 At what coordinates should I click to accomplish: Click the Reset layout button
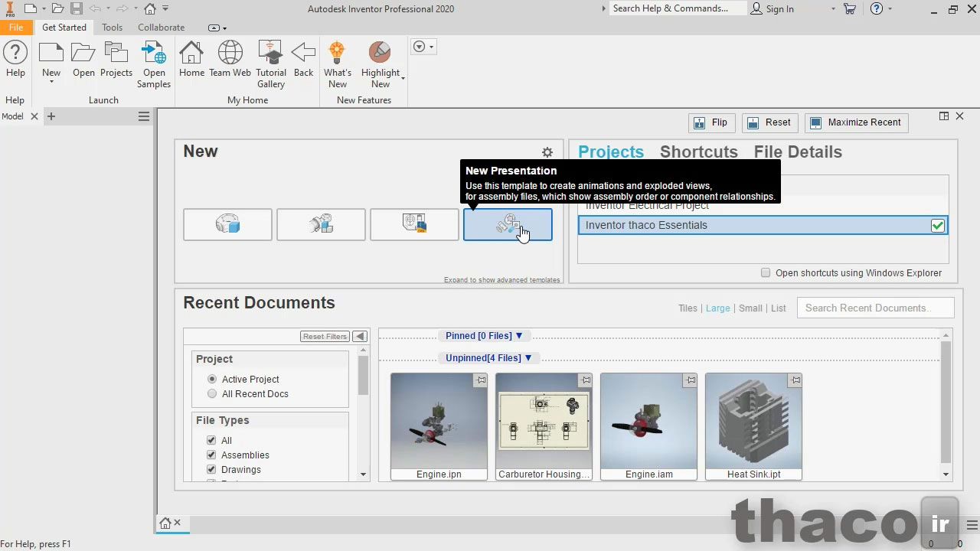point(769,122)
